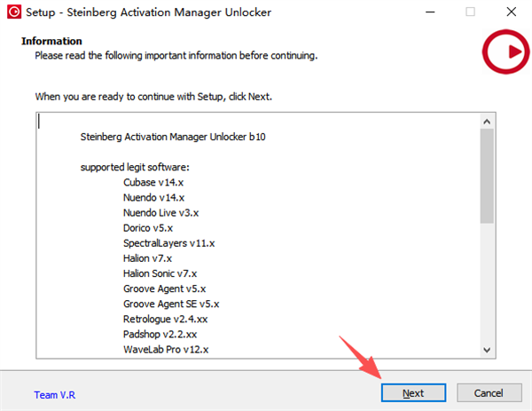Minimize the Setup window
Viewport: 532px width, 411px height.
(x=429, y=12)
